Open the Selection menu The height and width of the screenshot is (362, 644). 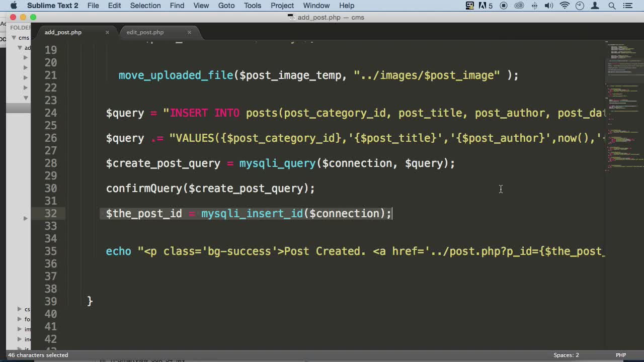click(x=145, y=6)
